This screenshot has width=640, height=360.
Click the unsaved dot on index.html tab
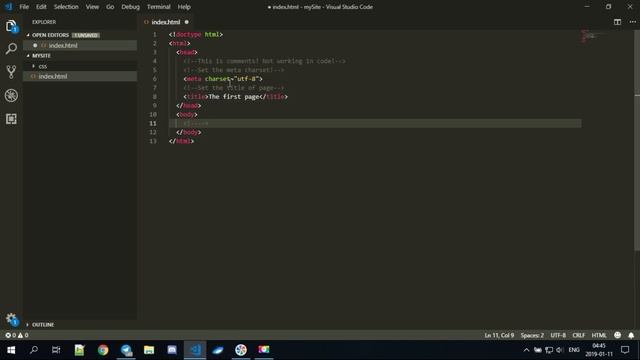click(187, 22)
